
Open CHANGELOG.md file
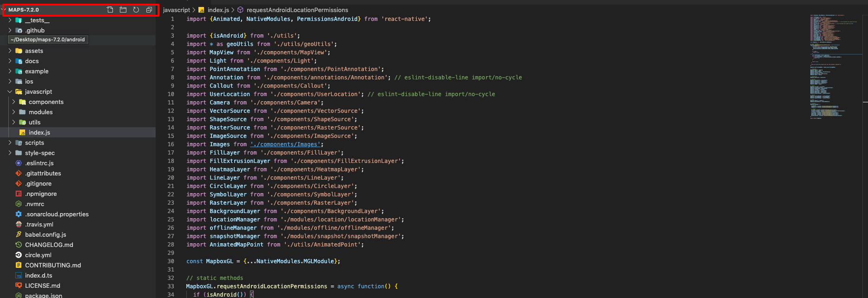(49, 245)
